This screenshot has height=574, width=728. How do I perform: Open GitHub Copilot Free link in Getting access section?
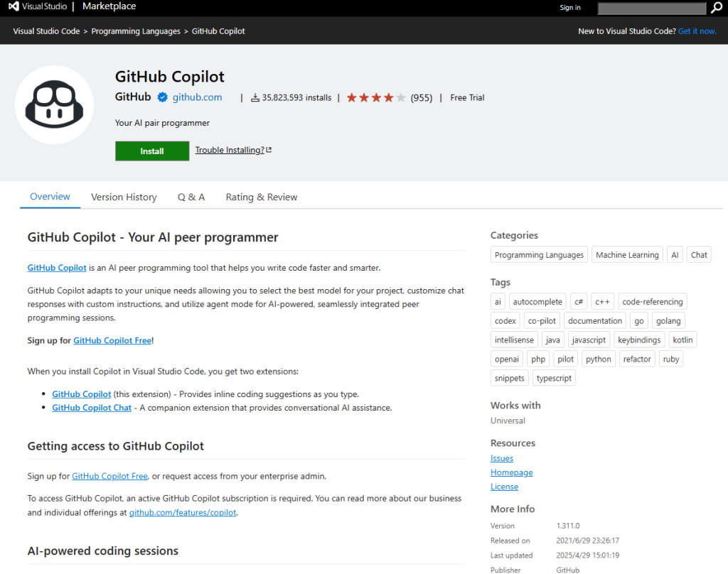(109, 476)
